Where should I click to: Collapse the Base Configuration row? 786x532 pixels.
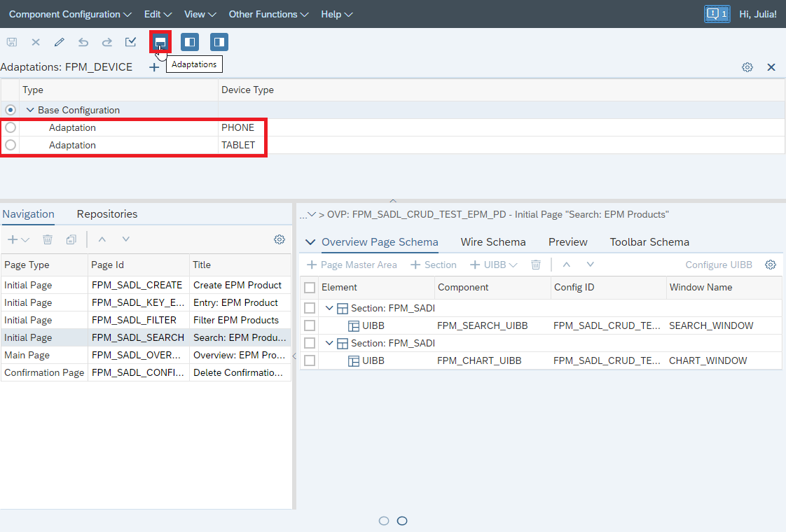point(29,110)
